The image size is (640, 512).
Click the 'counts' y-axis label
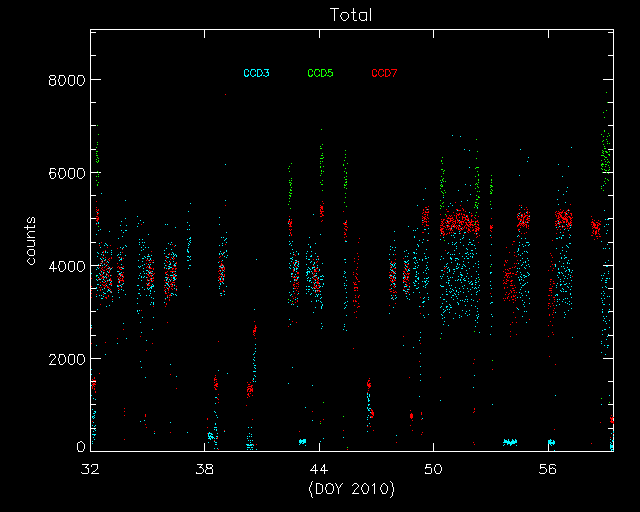(x=31, y=241)
